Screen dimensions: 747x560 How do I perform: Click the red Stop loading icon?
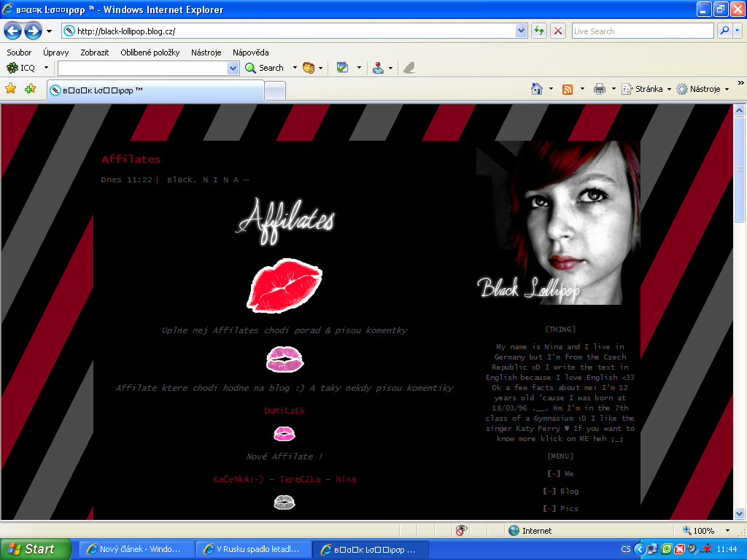pyautogui.click(x=558, y=31)
